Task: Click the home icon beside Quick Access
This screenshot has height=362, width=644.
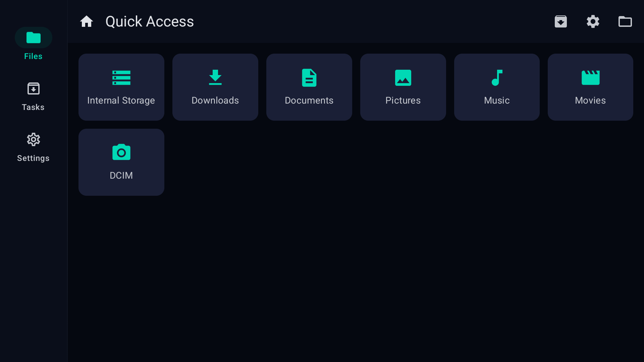Action: point(87,21)
